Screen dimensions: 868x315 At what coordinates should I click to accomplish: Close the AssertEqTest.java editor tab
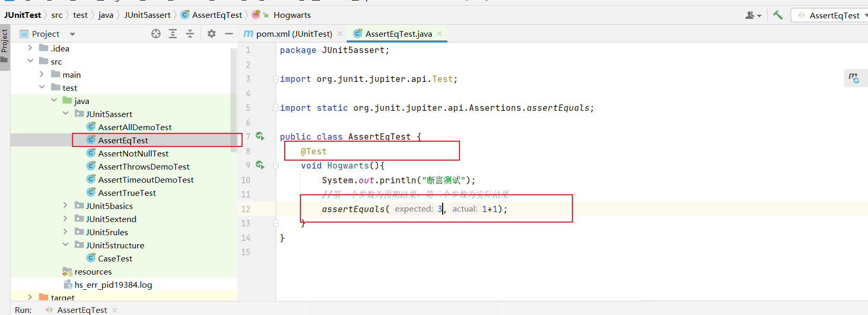click(x=440, y=34)
